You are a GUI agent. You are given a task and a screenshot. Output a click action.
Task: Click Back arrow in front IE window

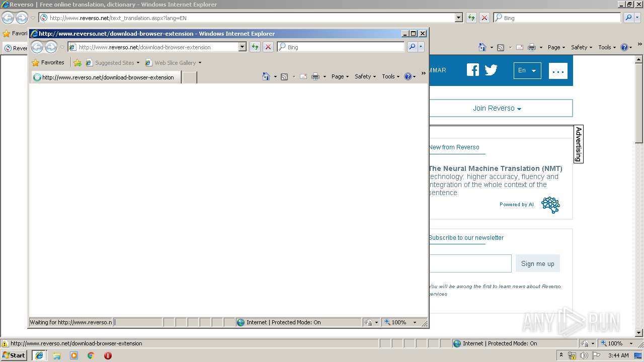pos(37,47)
